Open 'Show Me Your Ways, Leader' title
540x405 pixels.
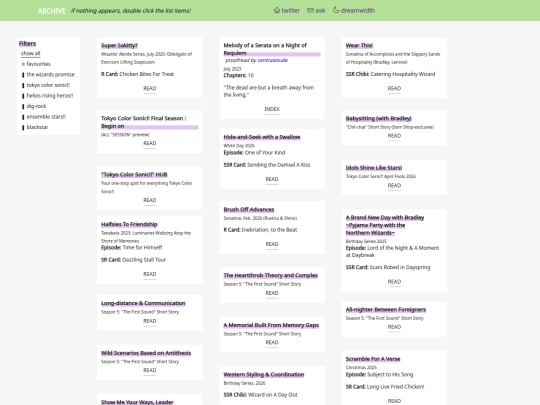pos(137,402)
